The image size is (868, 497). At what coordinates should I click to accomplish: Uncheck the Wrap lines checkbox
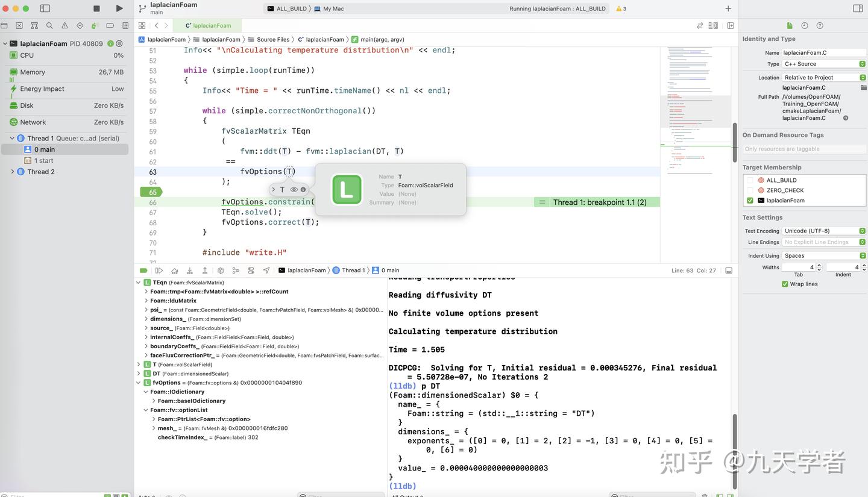pyautogui.click(x=785, y=284)
